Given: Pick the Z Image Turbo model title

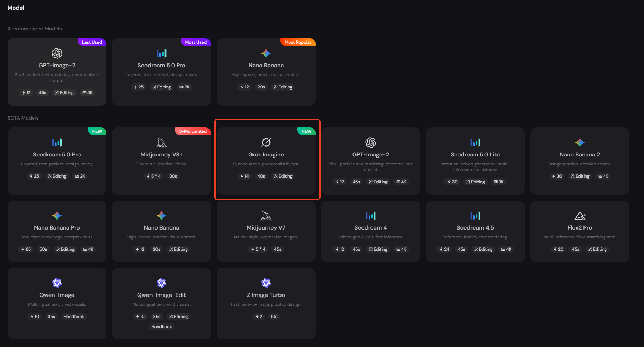Looking at the screenshot, I should coord(266,295).
